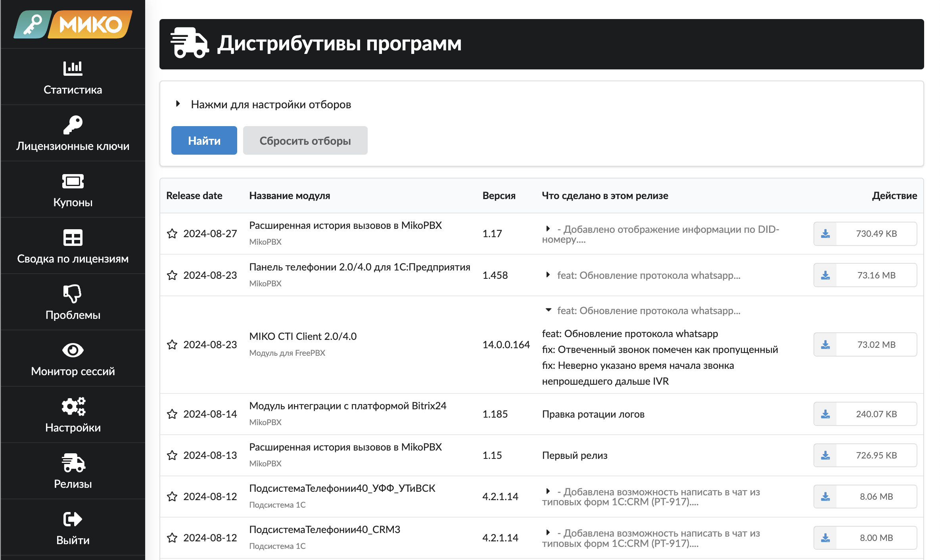Open the Релизы truck icon

coord(73,463)
